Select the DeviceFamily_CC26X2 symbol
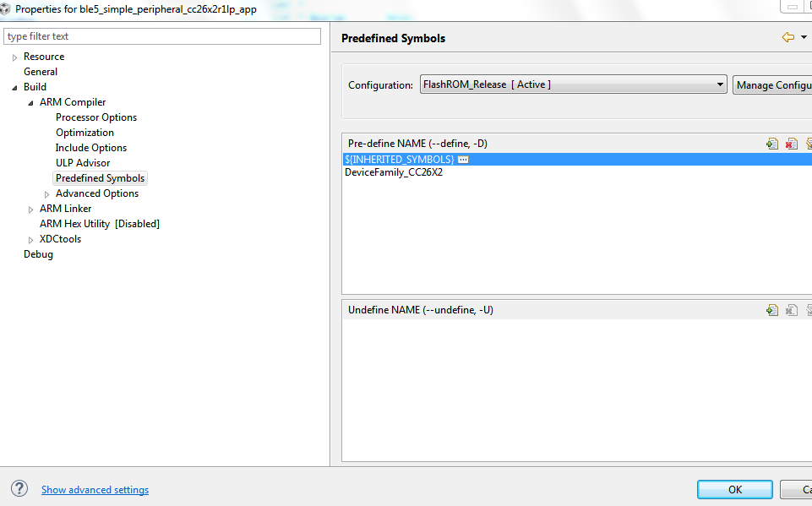Viewport: 812px width, 506px height. tap(394, 172)
